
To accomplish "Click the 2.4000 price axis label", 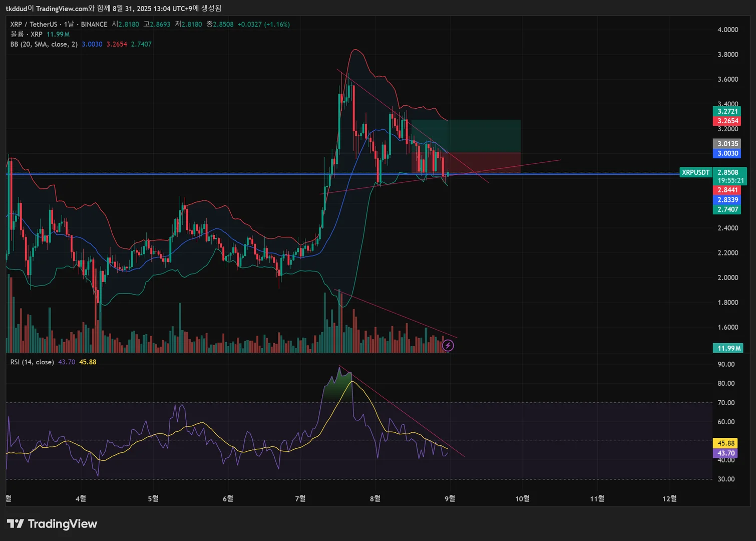I will tap(727, 228).
